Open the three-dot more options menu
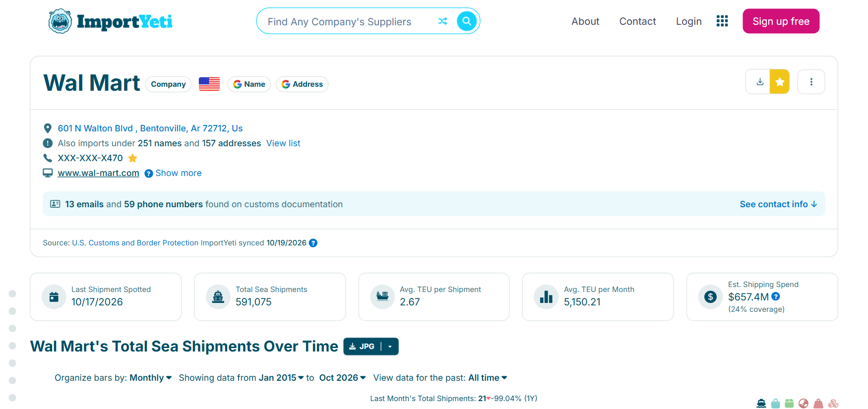 [811, 82]
